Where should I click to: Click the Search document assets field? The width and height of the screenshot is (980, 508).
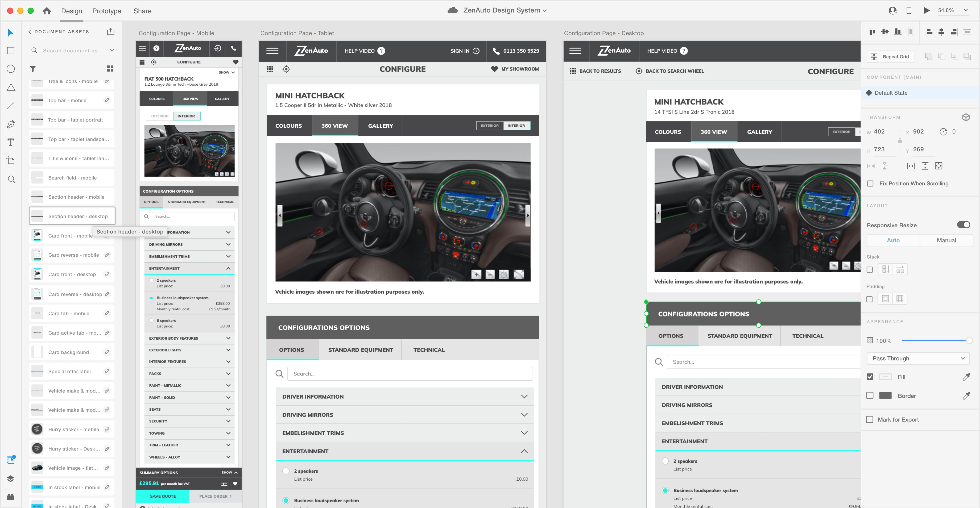click(71, 51)
